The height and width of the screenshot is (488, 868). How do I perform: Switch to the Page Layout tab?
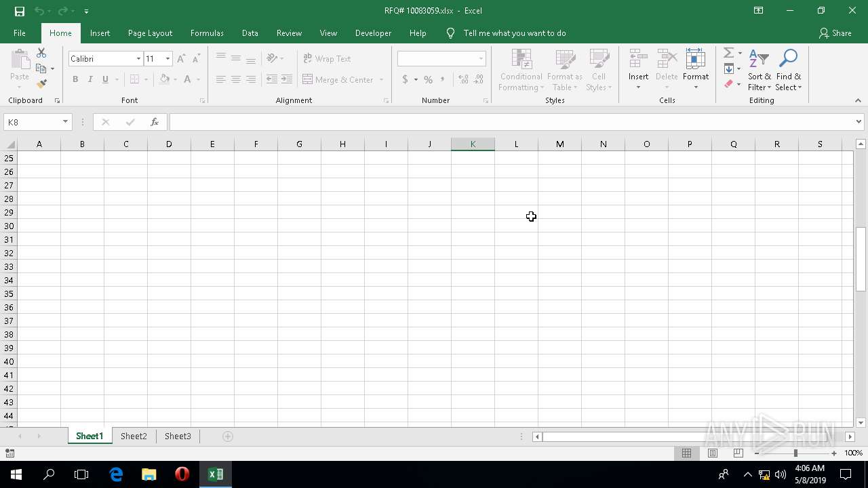tap(150, 33)
